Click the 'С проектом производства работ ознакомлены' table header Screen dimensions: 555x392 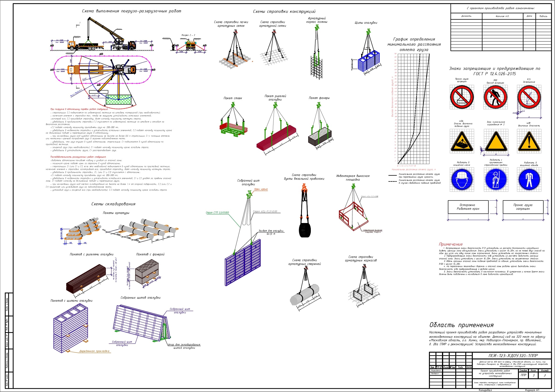click(501, 8)
